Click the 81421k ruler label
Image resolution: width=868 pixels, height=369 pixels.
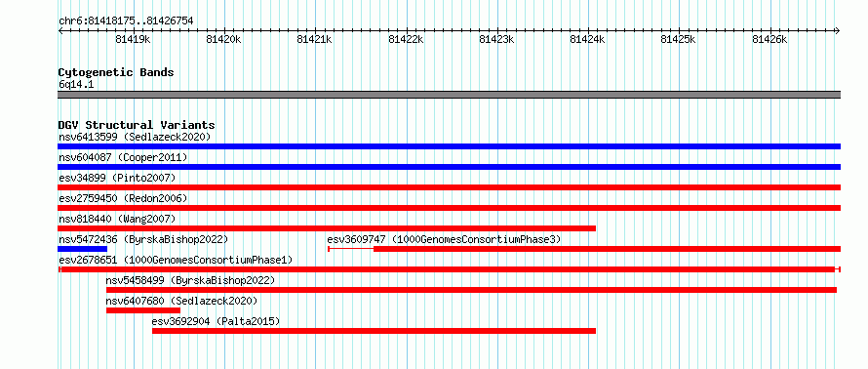point(315,39)
